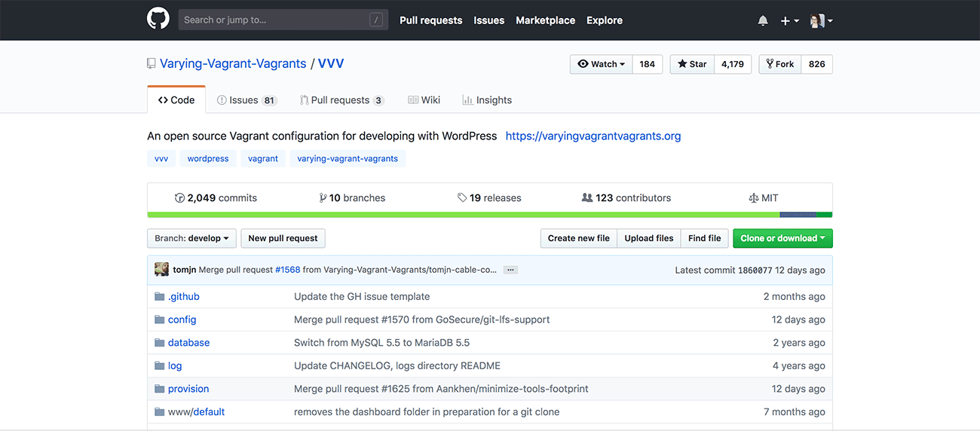This screenshot has width=980, height=431.
Task: Open the provision folder
Action: pos(188,389)
